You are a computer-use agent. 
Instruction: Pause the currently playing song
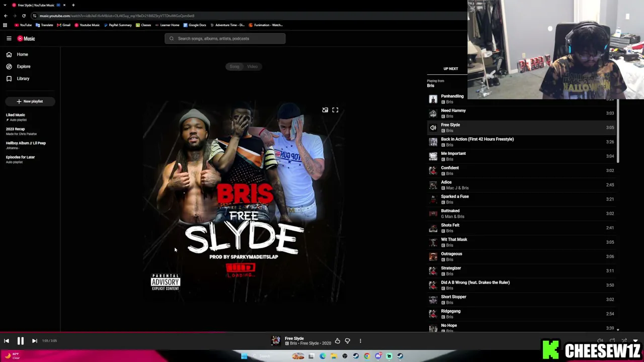(21, 341)
